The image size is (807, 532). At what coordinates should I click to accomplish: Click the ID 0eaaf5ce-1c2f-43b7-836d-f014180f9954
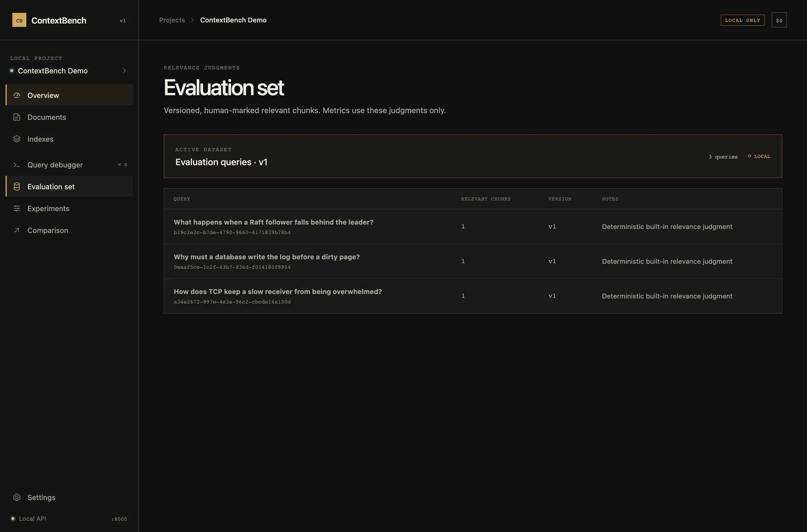232,267
